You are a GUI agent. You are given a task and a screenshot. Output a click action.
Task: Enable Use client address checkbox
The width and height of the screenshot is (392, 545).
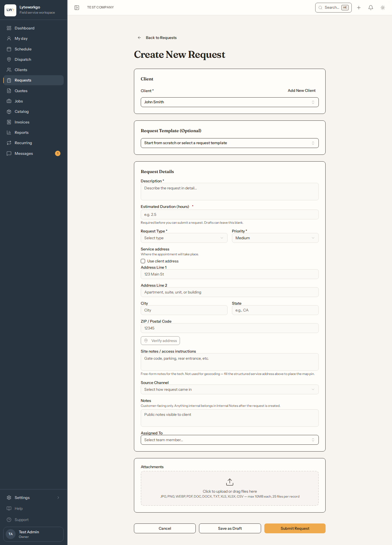point(143,261)
